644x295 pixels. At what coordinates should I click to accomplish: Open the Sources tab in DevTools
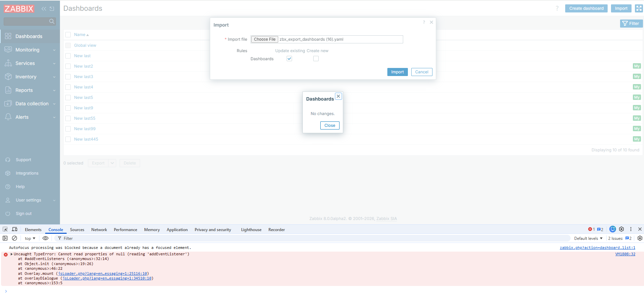77,230
